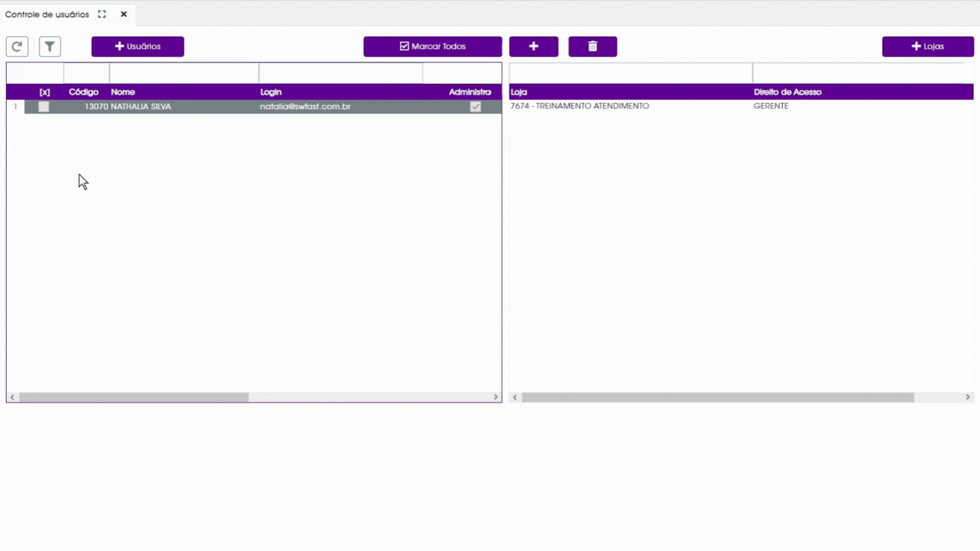Click the Código filter input field
The height and width of the screenshot is (551, 980).
[86, 73]
